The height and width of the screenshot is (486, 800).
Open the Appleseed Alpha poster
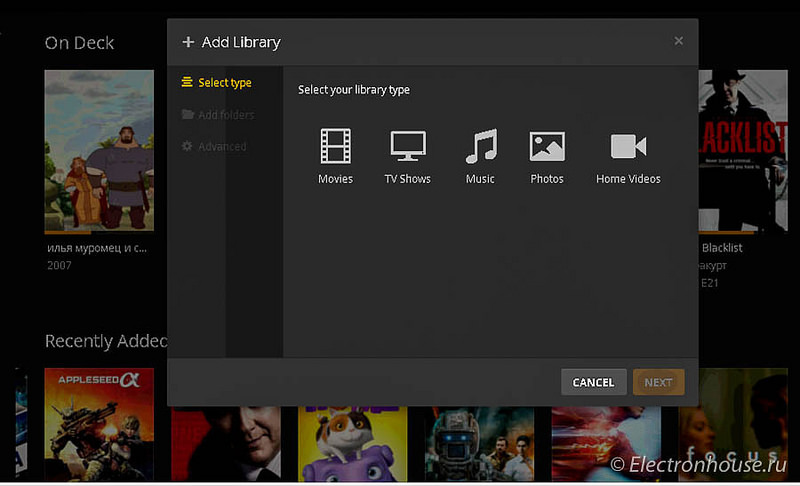pyautogui.click(x=99, y=424)
